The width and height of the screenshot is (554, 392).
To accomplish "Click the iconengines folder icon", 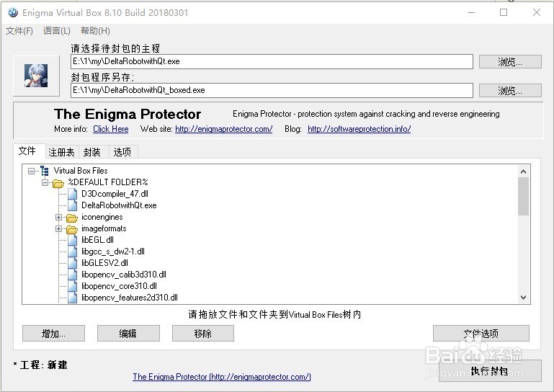I will (x=72, y=218).
